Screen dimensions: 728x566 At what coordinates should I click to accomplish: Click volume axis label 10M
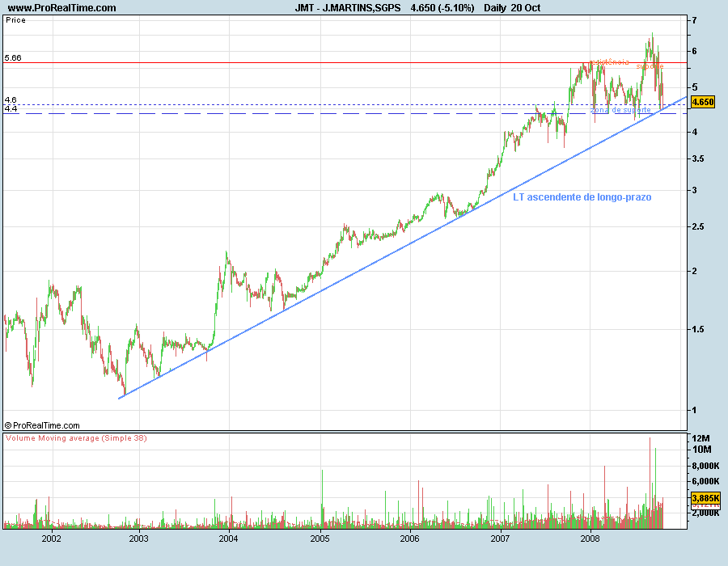(x=701, y=449)
